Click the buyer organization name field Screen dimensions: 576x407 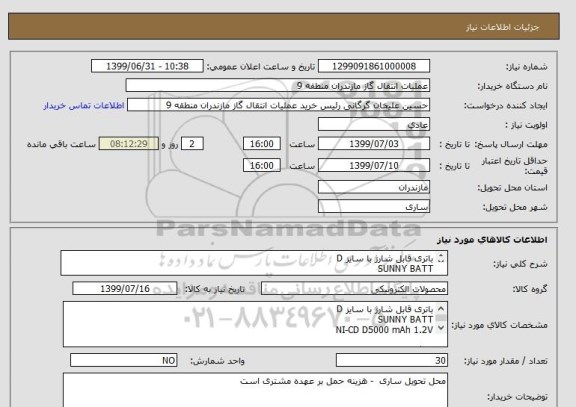tap(278, 86)
